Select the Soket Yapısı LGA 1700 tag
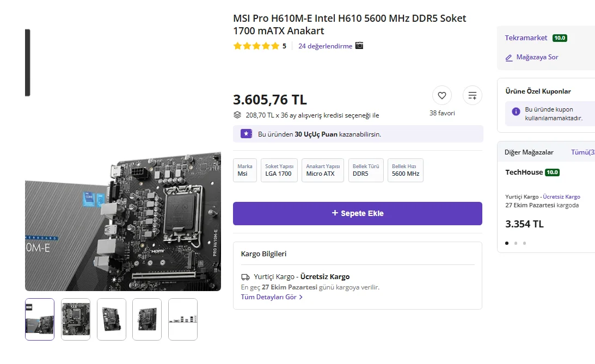Viewport: 595px width, 364px height. (x=279, y=170)
